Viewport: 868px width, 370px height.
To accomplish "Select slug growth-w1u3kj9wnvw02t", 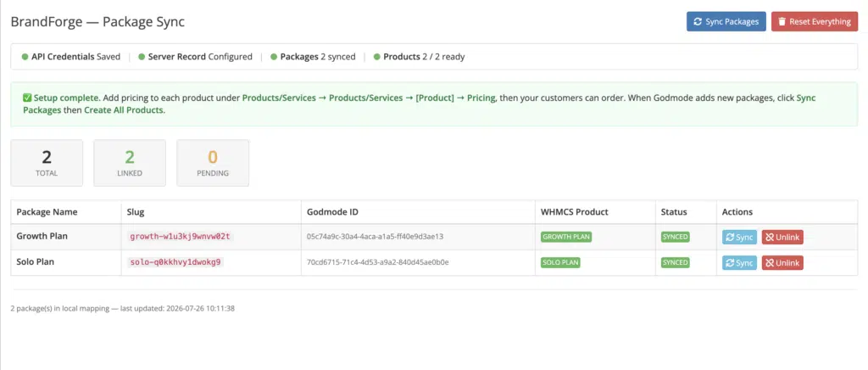I will pyautogui.click(x=180, y=237).
